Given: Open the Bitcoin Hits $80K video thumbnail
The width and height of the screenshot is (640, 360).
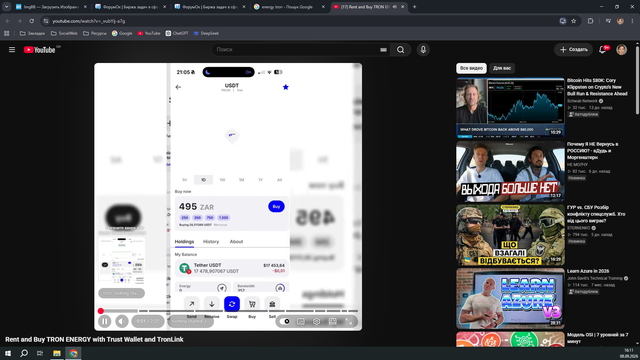Looking at the screenshot, I should click(x=510, y=108).
